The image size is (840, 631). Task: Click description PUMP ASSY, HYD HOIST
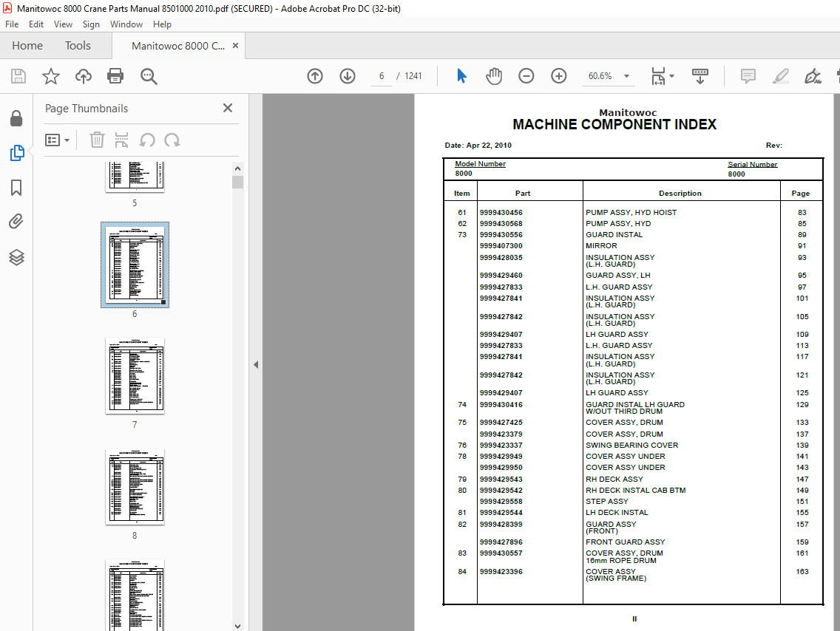(x=631, y=213)
